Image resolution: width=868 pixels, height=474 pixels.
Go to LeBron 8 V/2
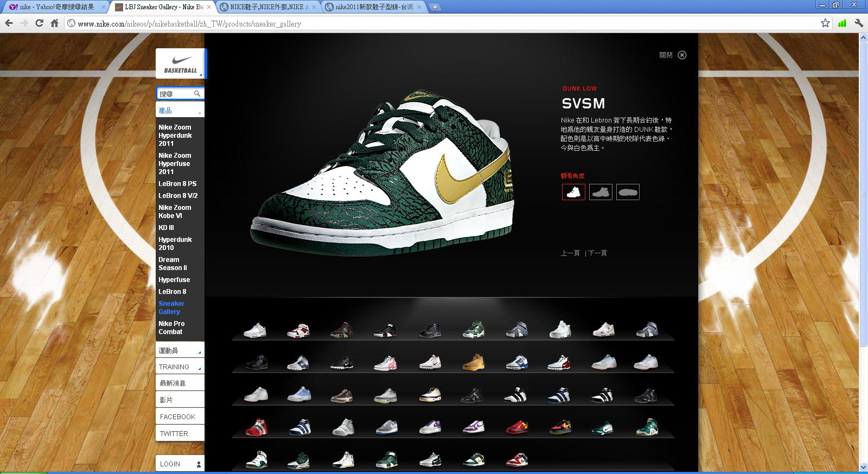pyautogui.click(x=178, y=196)
